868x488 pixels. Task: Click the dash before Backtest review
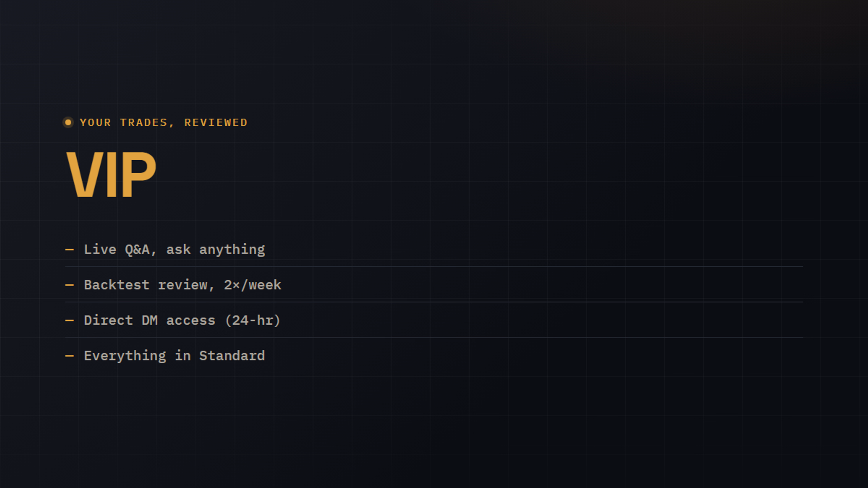coord(70,285)
